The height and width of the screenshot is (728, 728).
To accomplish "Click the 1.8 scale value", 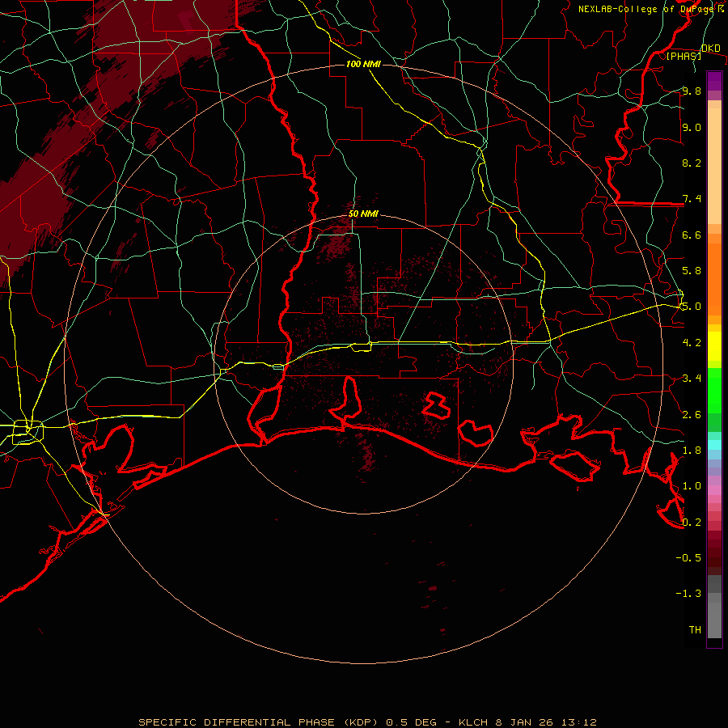I will [692, 451].
